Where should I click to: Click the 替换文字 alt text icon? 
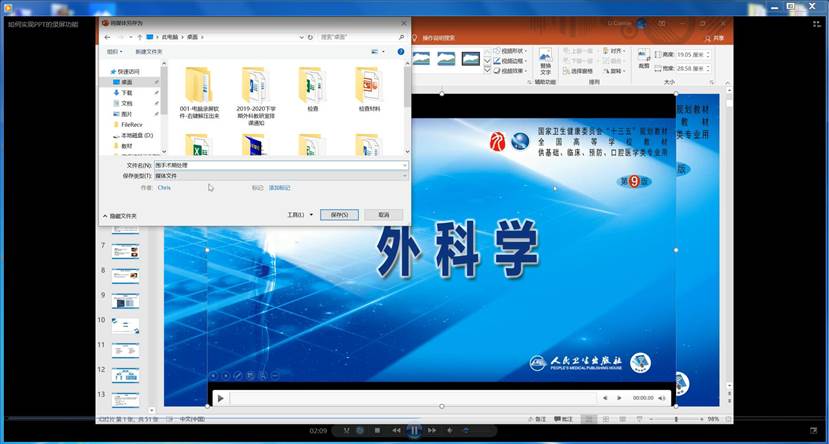(545, 62)
